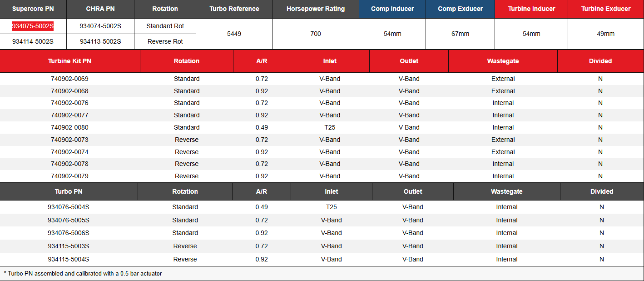Click CHRA part number 934074-5002S

(x=100, y=26)
